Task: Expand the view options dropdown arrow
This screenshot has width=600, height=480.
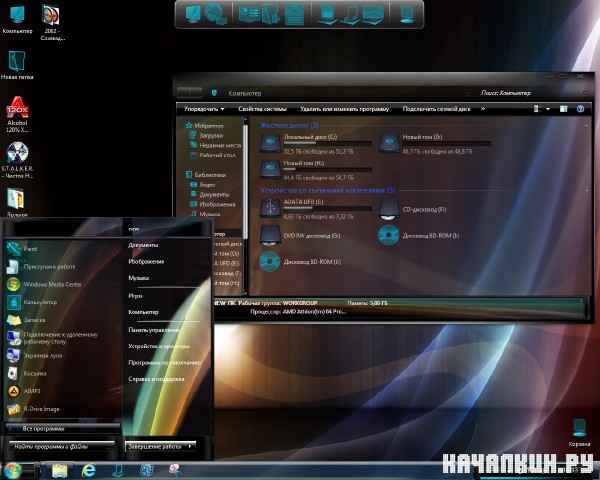Action: coord(548,109)
